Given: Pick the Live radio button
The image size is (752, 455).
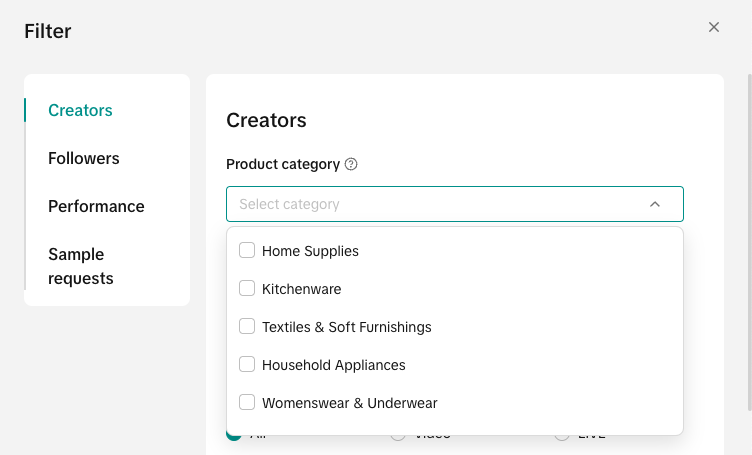Looking at the screenshot, I should click(562, 436).
